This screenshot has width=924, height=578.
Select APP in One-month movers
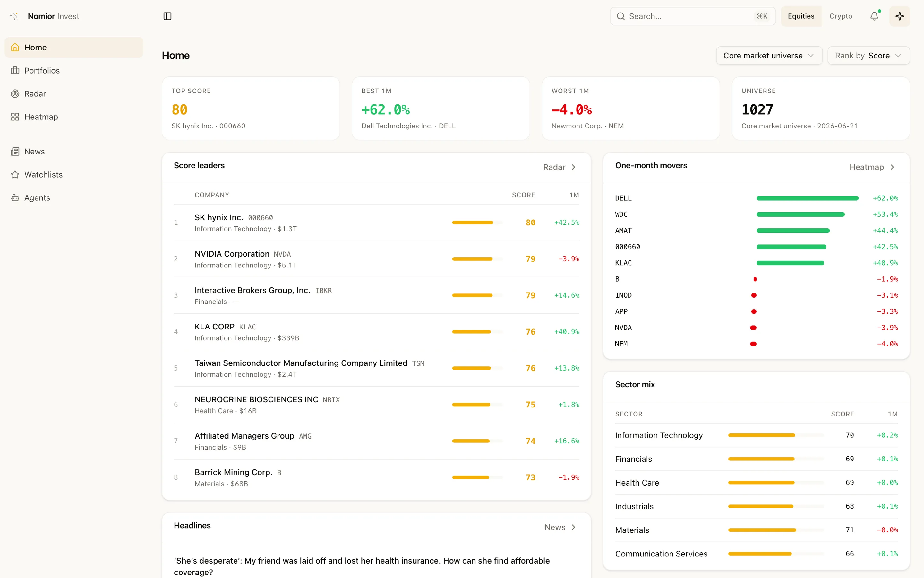point(757,311)
